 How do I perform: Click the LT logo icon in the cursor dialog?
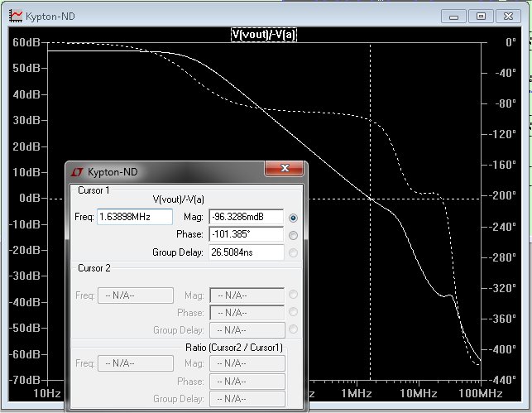coord(77,172)
